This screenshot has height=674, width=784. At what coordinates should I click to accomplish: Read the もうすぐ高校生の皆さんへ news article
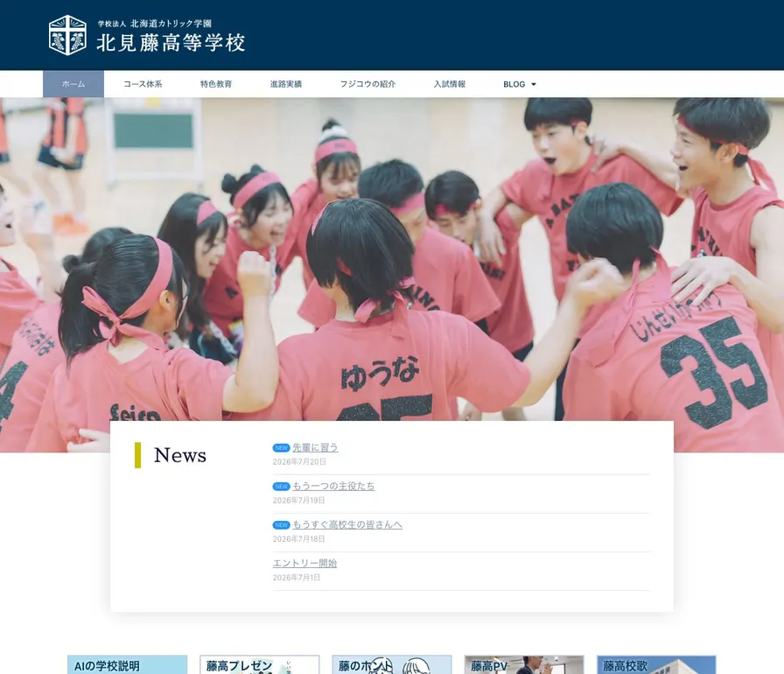[347, 524]
